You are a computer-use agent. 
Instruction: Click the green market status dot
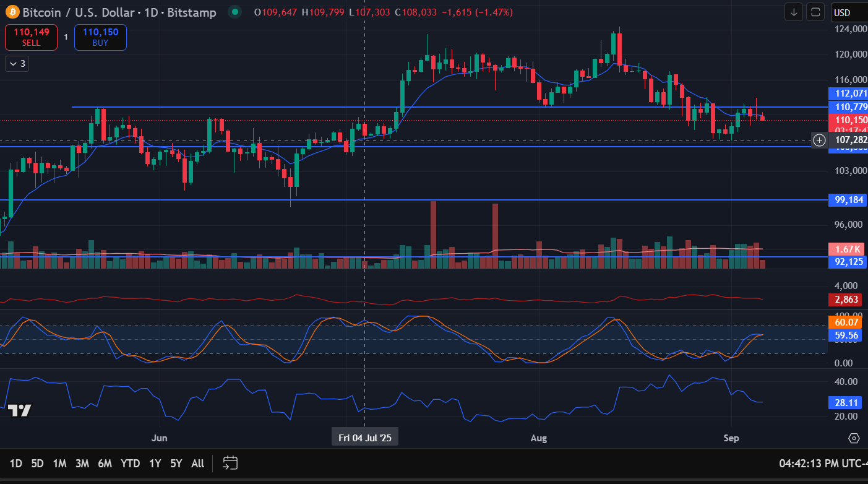pyautogui.click(x=234, y=12)
